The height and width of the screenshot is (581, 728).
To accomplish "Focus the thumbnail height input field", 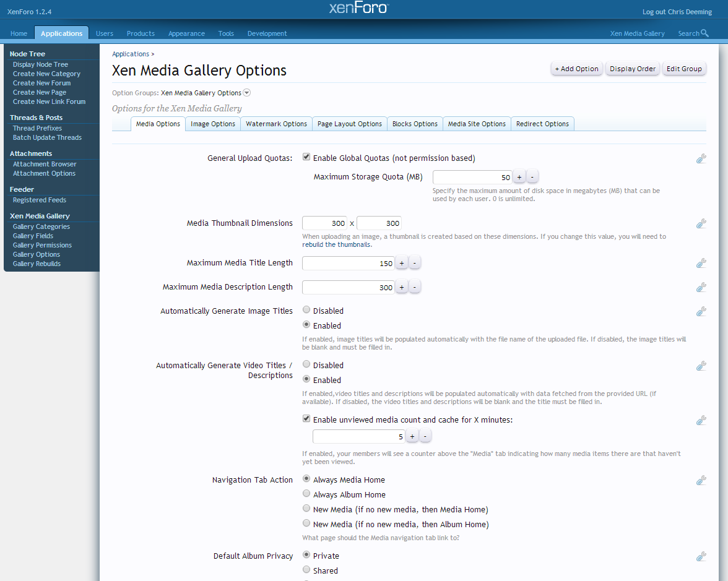I will click(x=379, y=223).
